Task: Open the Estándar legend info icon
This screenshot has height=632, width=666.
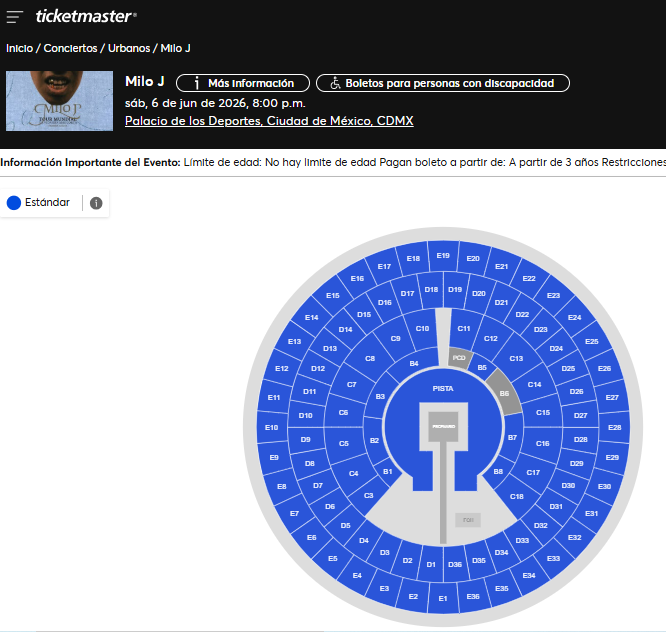Action: pos(96,203)
